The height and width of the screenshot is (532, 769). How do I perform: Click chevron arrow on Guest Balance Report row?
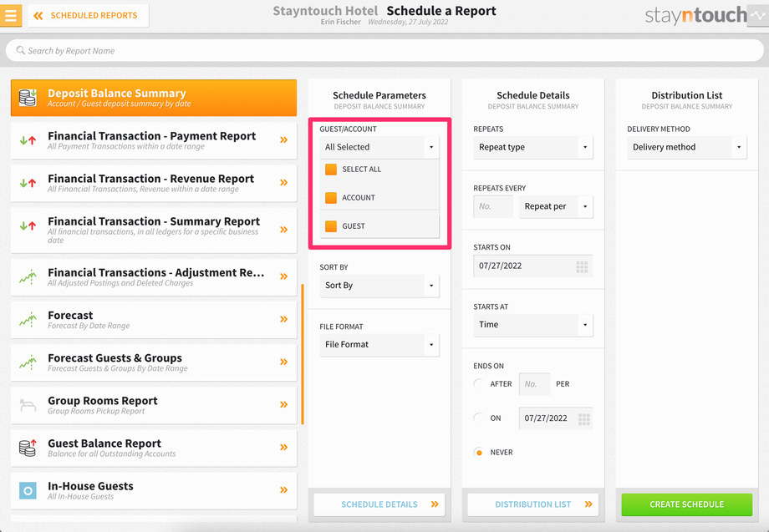tap(283, 448)
